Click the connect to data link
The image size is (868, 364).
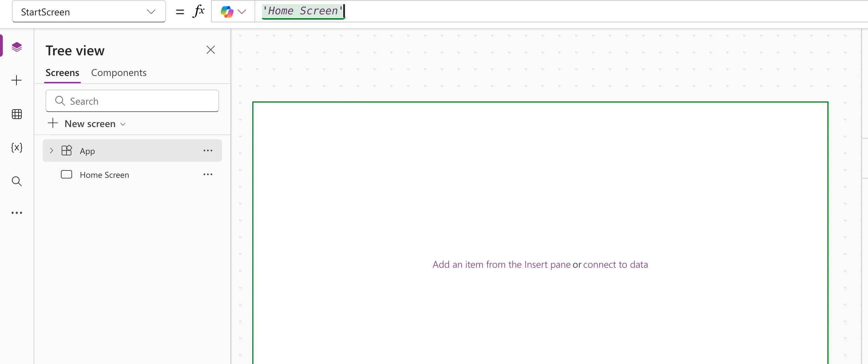pos(615,265)
